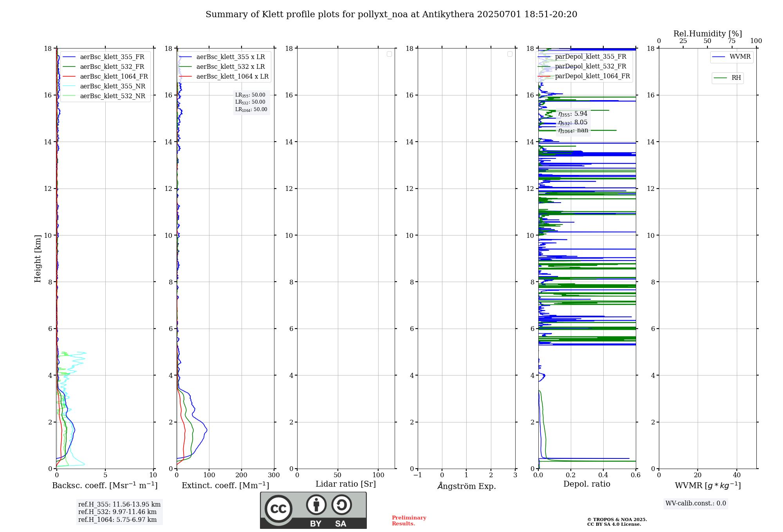783x532 pixels.
Task: Select parDepol_klett_532_FR legend entry
Action: (583, 66)
